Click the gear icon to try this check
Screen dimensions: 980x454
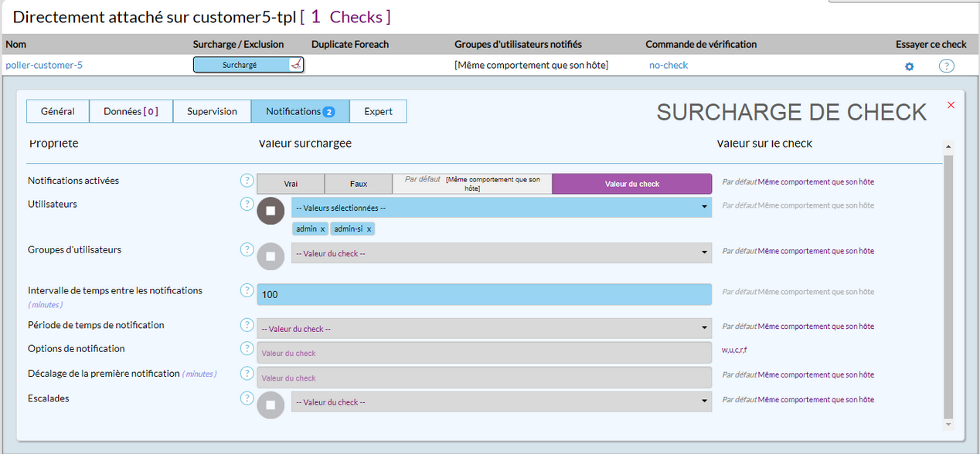pos(909,66)
